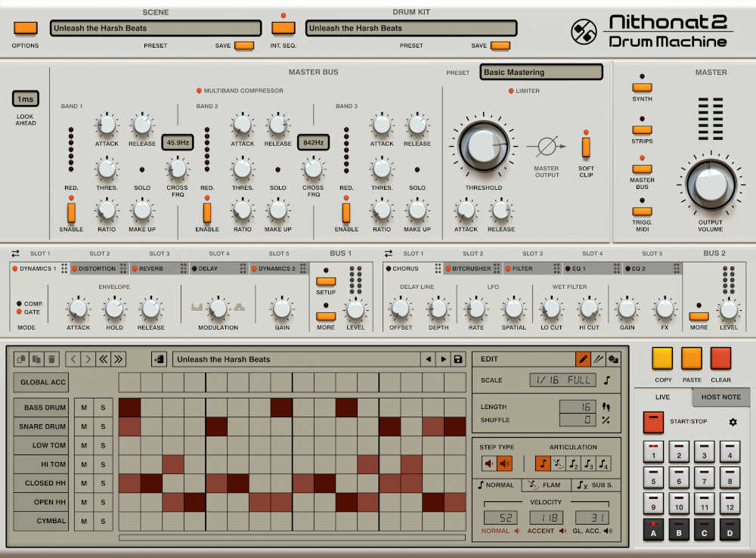Switch to the HOST NOTE tab
Viewport: 756px width, 558px height.
[720, 397]
